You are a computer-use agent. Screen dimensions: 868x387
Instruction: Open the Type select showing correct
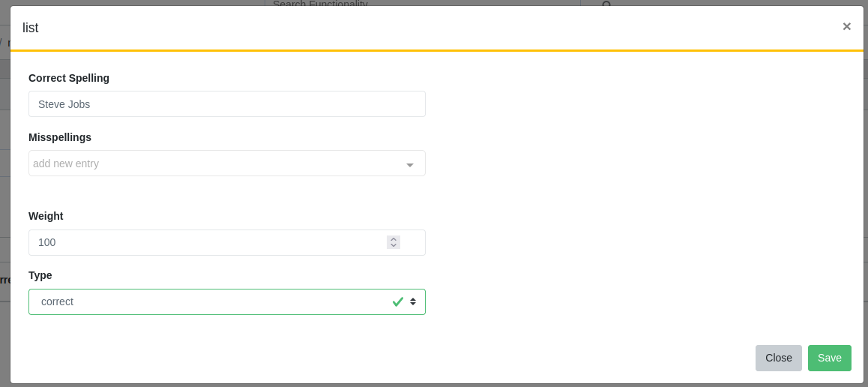pyautogui.click(x=227, y=301)
